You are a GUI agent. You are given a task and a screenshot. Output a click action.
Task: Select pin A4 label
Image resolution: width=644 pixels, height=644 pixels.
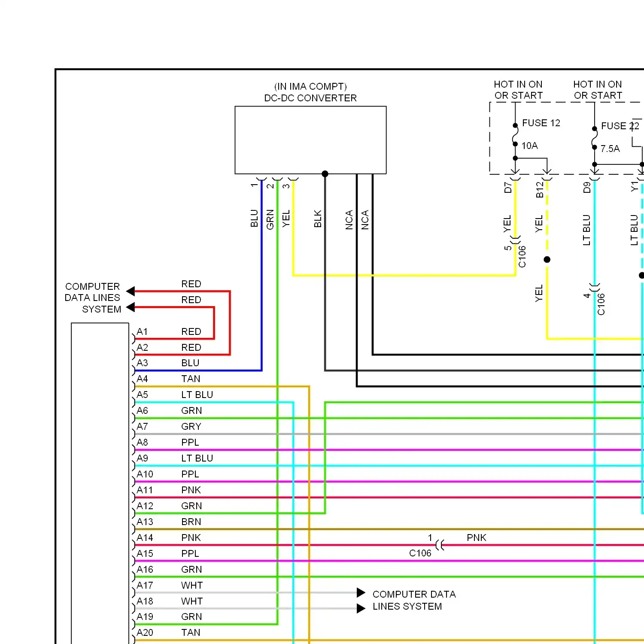tap(142, 379)
